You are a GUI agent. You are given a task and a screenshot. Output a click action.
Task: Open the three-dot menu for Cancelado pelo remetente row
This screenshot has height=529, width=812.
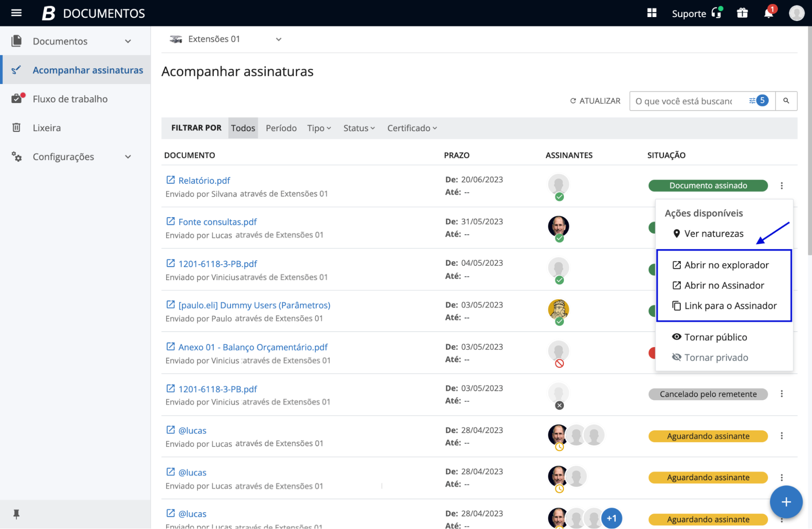pyautogui.click(x=782, y=394)
